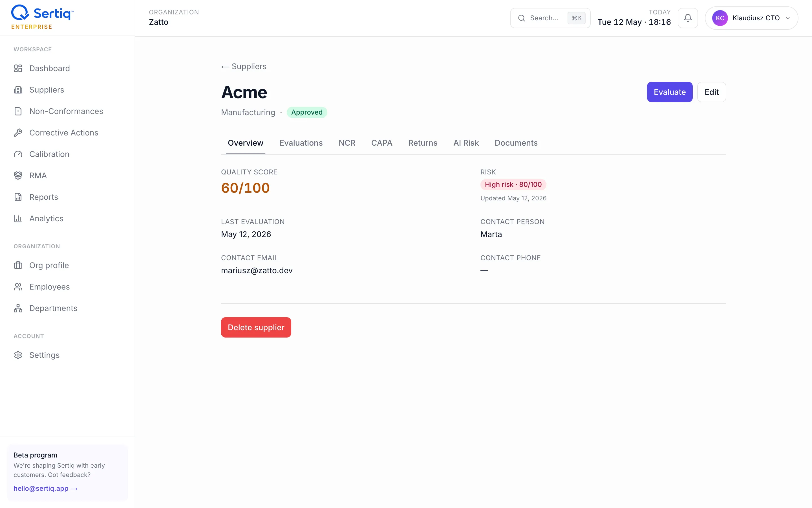Select the Returns tab
The width and height of the screenshot is (812, 508).
(423, 143)
